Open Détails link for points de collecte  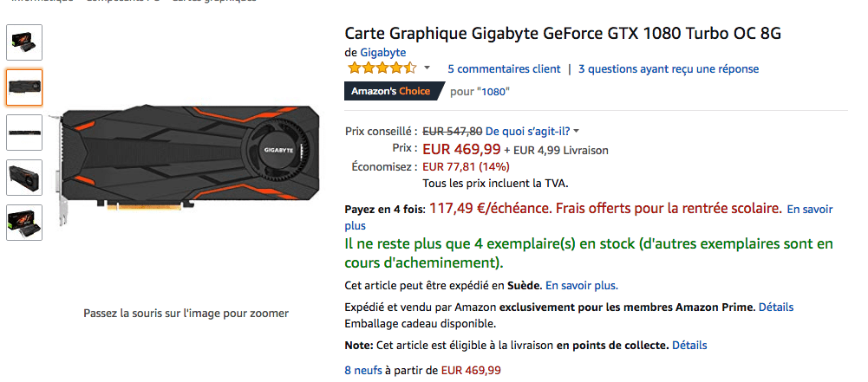coord(689,346)
